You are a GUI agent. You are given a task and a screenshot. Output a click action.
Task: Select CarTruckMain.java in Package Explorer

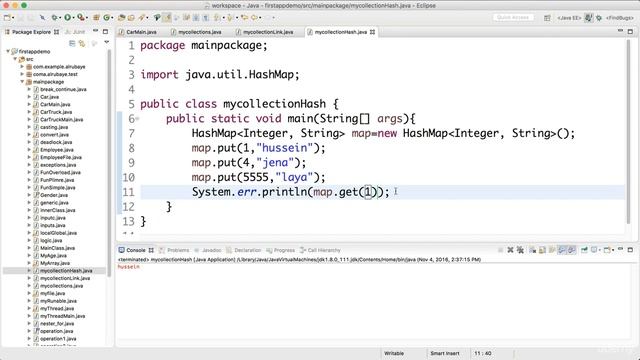62,120
